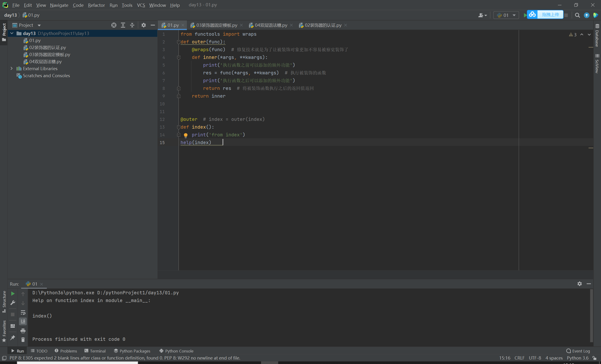
Task: Click the trash clear-all icon in Run panel
Action: click(23, 340)
